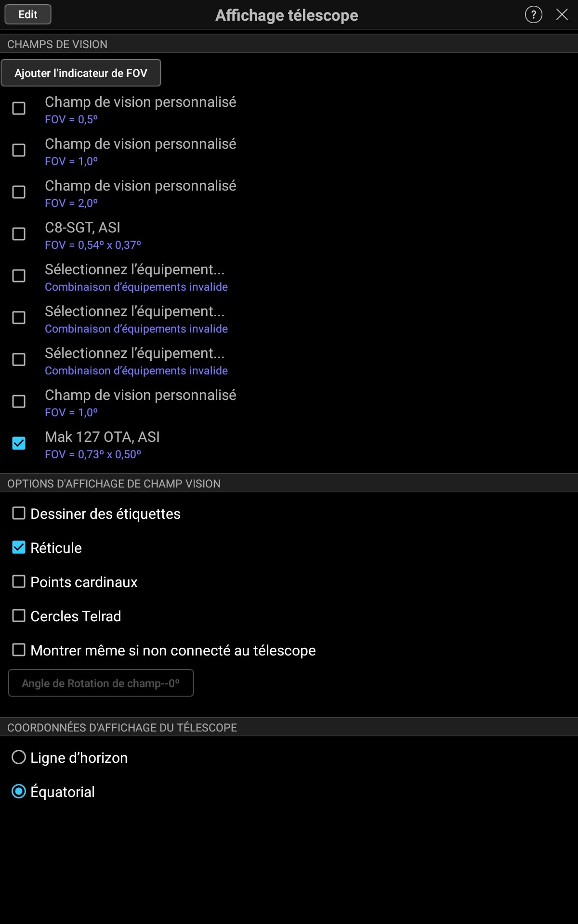Image resolution: width=578 pixels, height=924 pixels.
Task: Open the Mak 127 OTA, ASI entry
Action: click(102, 444)
